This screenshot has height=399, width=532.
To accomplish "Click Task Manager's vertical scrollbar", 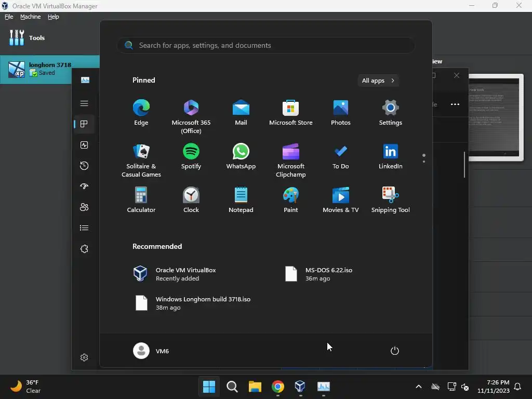I will coord(464,165).
